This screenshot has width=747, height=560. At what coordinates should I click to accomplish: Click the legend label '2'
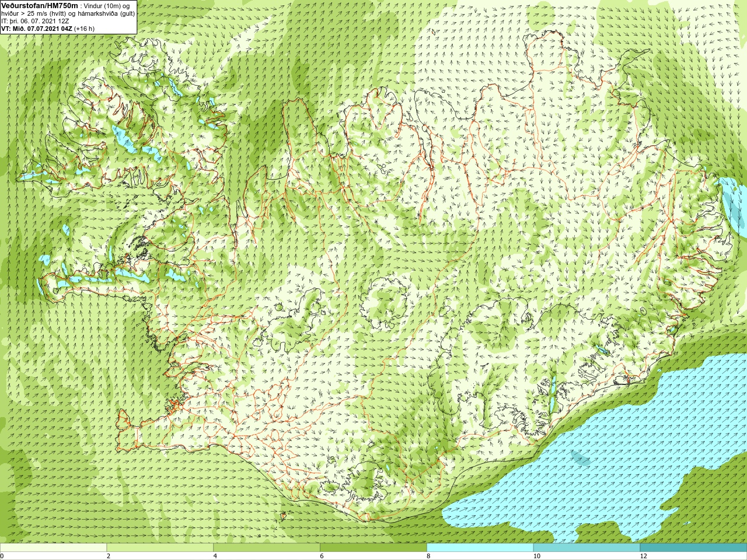109,556
